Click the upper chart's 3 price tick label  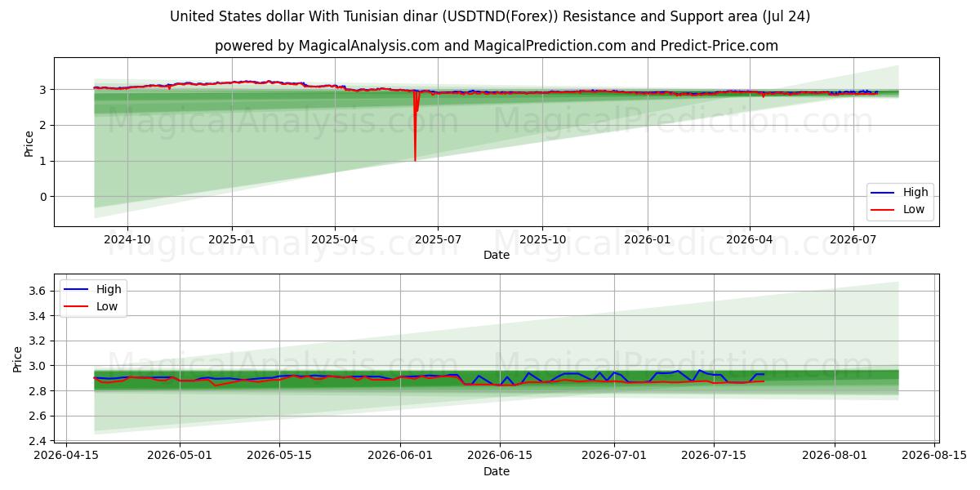click(45, 89)
